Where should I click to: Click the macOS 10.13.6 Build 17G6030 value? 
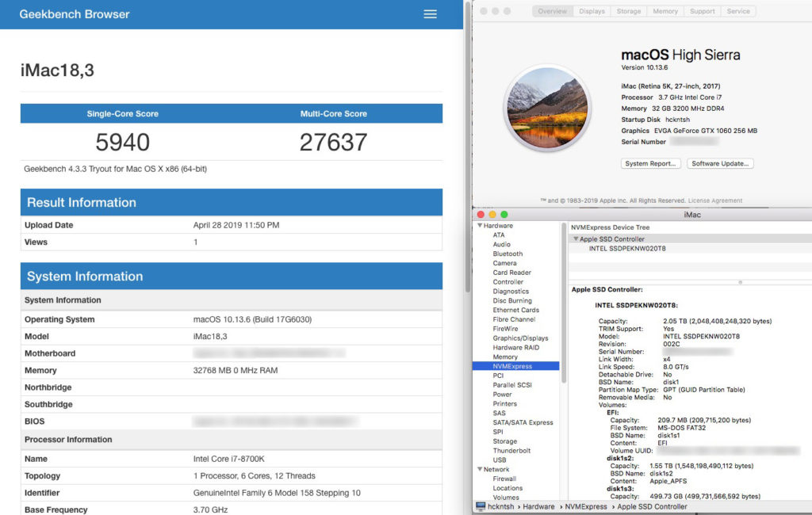253,319
